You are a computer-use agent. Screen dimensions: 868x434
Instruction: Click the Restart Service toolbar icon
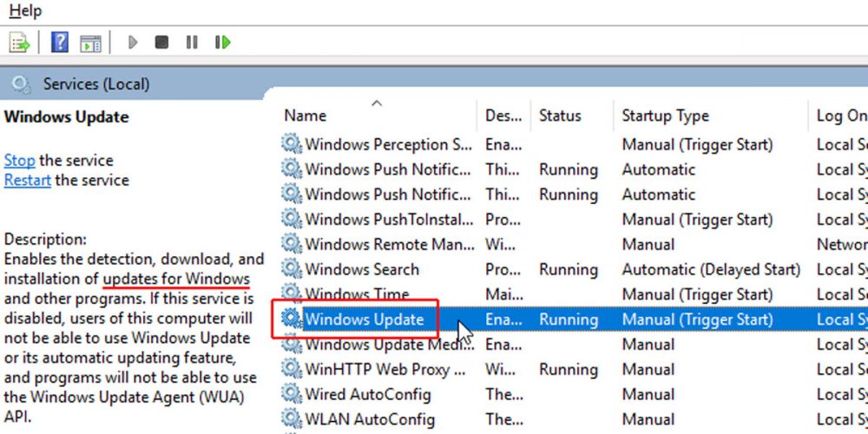click(223, 42)
